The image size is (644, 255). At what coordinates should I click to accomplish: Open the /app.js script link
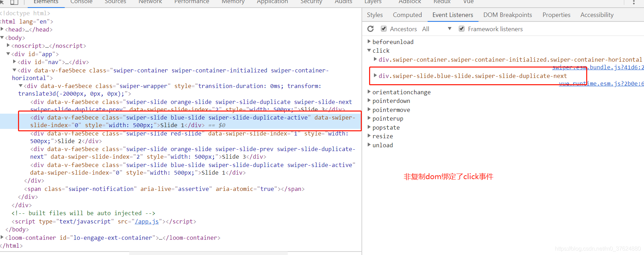click(x=147, y=221)
